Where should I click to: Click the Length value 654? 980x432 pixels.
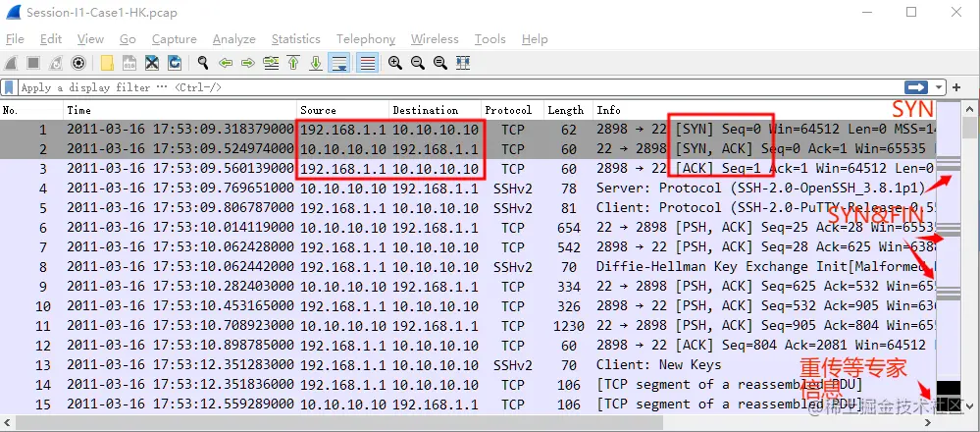568,228
